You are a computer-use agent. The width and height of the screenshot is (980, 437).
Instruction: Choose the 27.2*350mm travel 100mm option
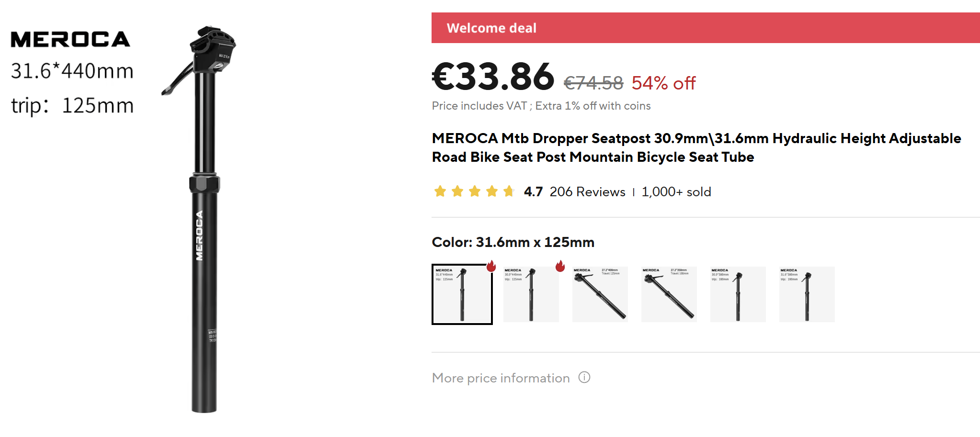pos(669,294)
